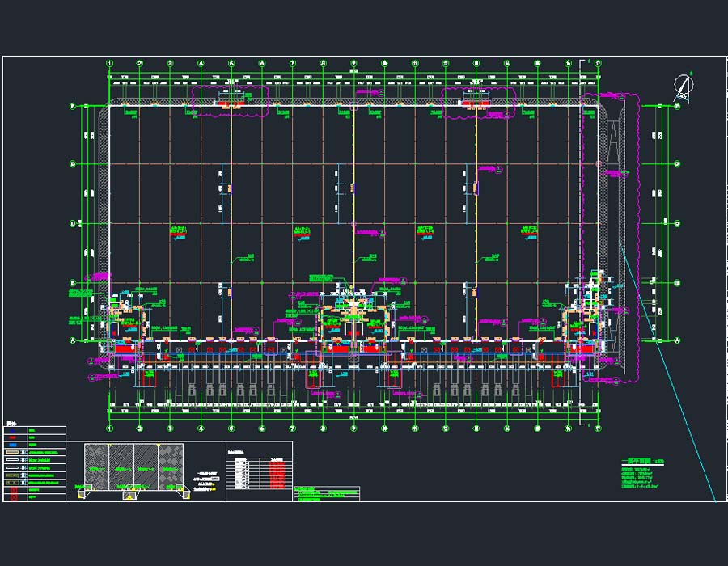Select the light blue legend swatch
This screenshot has height=566, width=728.
click(13, 445)
